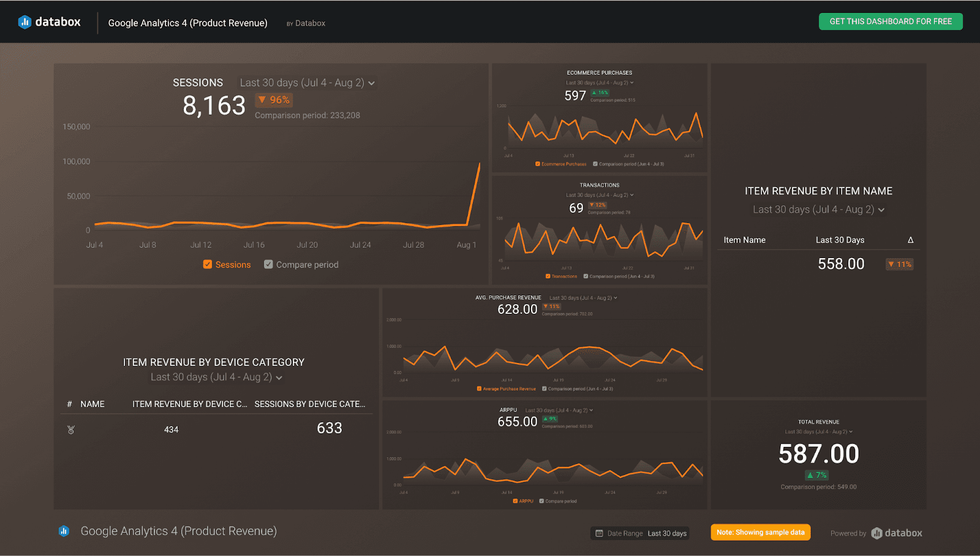Image resolution: width=980 pixels, height=556 pixels.
Task: Click the 'Last 30 days' Date Range selector in the footer
Action: tap(666, 533)
